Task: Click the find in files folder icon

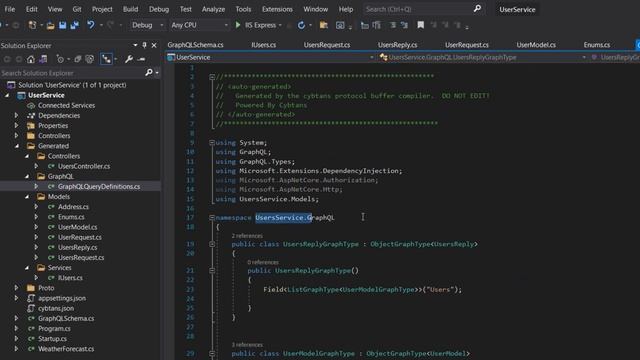Action: pos(324,25)
